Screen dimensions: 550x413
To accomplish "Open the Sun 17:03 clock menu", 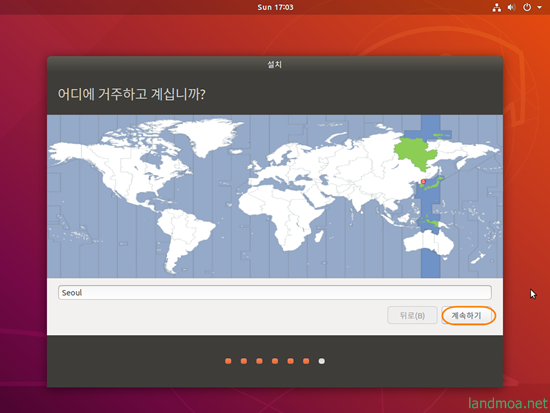I will coord(275,7).
